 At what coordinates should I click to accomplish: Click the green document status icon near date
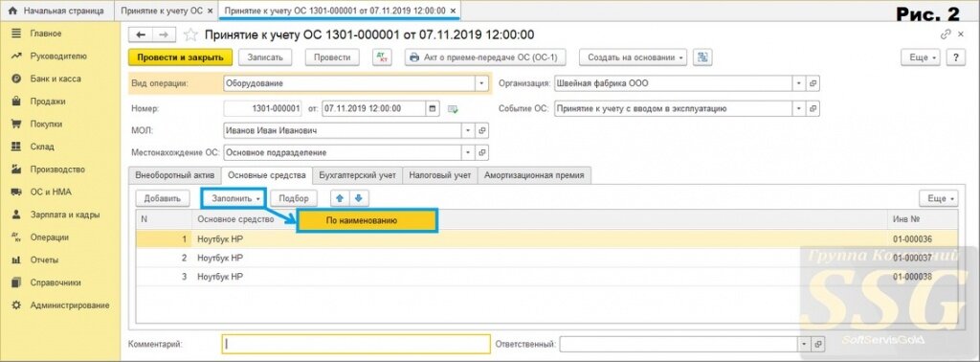453,109
